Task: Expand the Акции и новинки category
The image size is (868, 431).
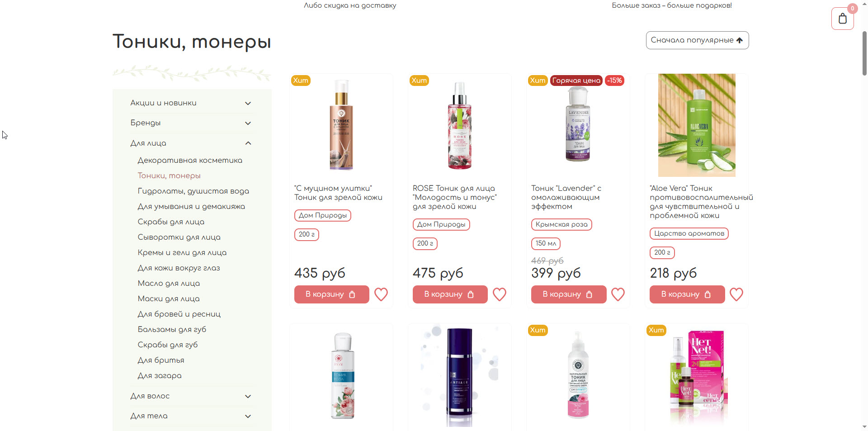Action: [191, 103]
